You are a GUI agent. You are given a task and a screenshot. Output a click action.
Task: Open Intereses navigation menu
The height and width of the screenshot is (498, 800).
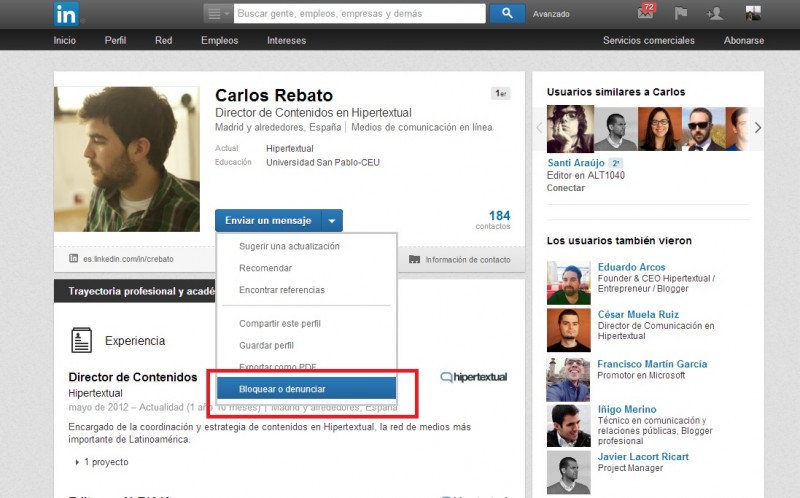(x=286, y=40)
